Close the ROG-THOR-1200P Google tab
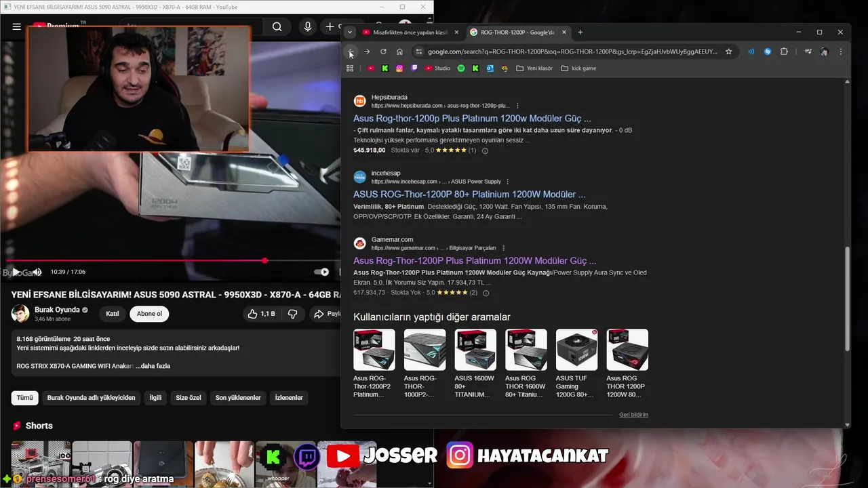Image resolution: width=868 pixels, height=488 pixels. coord(564,32)
